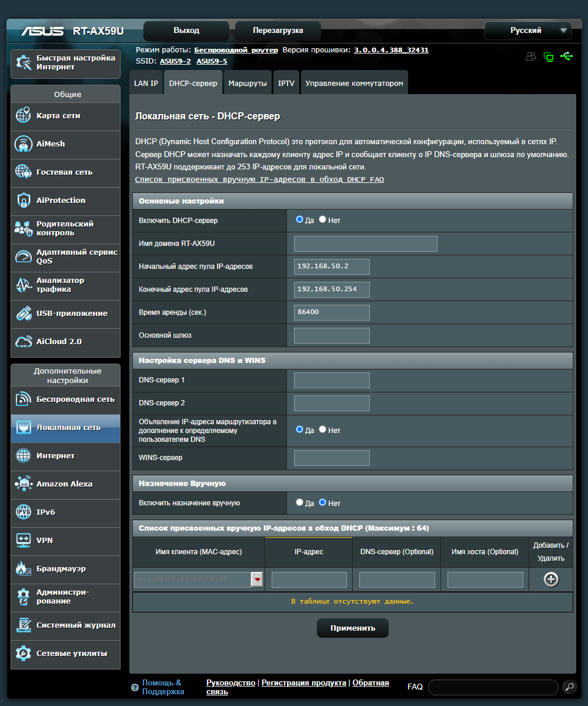The height and width of the screenshot is (706, 588).
Task: Select Да for Включить назначение вручную
Action: click(299, 502)
